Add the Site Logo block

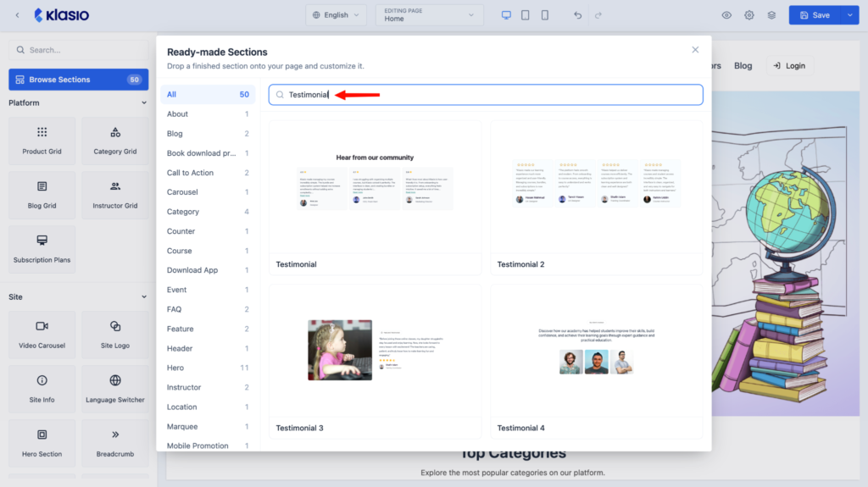115,335
